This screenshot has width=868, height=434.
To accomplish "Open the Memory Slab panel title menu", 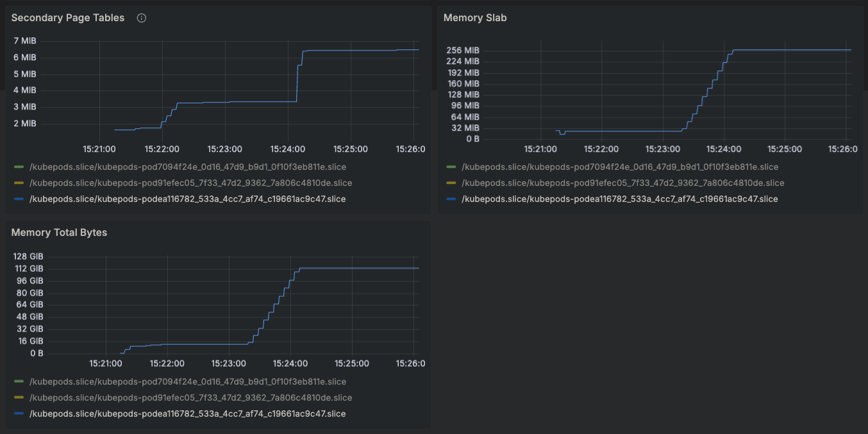I will coord(475,18).
